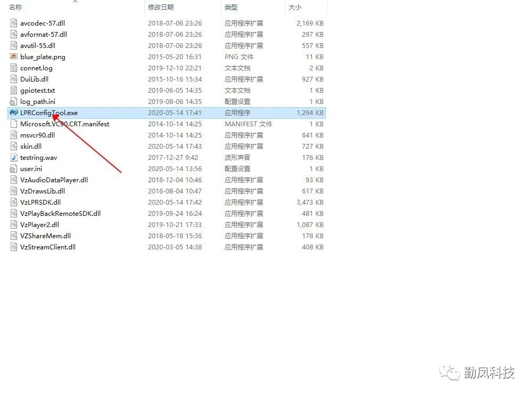
Task: Select the VzLPRSDK.dll file icon
Action: (13, 203)
